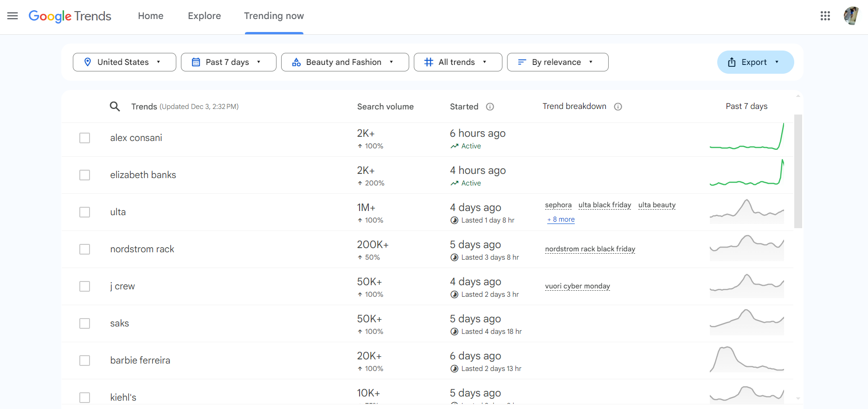This screenshot has height=409, width=868.
Task: Tick the ulta row checkbox
Action: pyautogui.click(x=84, y=212)
